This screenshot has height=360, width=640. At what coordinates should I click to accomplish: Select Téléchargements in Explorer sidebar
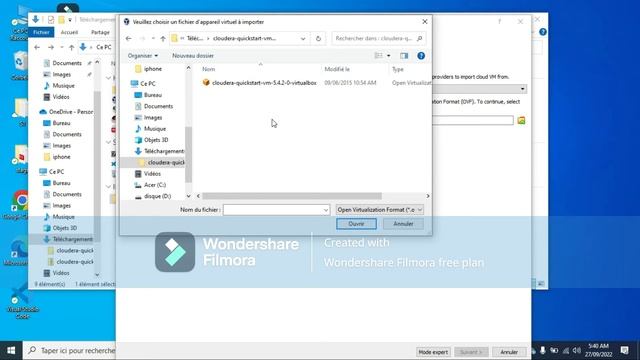(72, 239)
